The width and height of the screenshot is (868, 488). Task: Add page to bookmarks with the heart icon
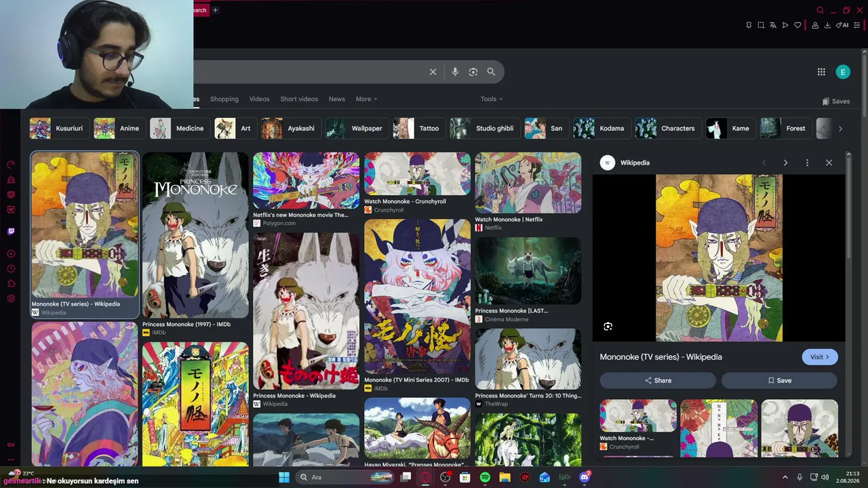coord(797,25)
